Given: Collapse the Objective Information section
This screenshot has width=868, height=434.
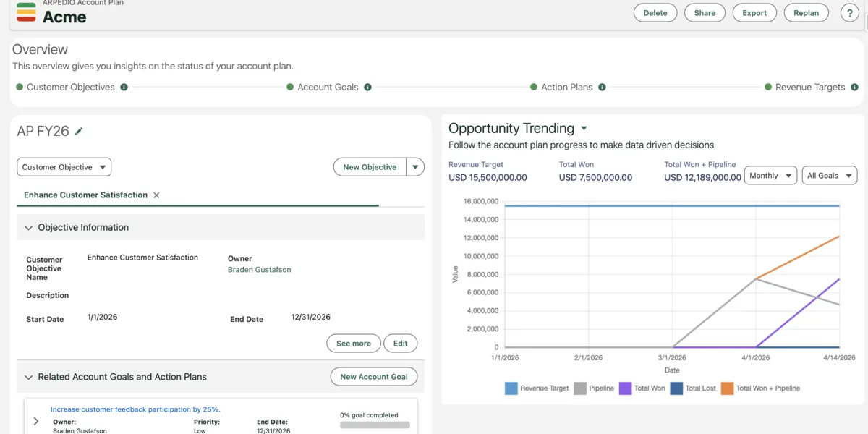Looking at the screenshot, I should tap(28, 227).
